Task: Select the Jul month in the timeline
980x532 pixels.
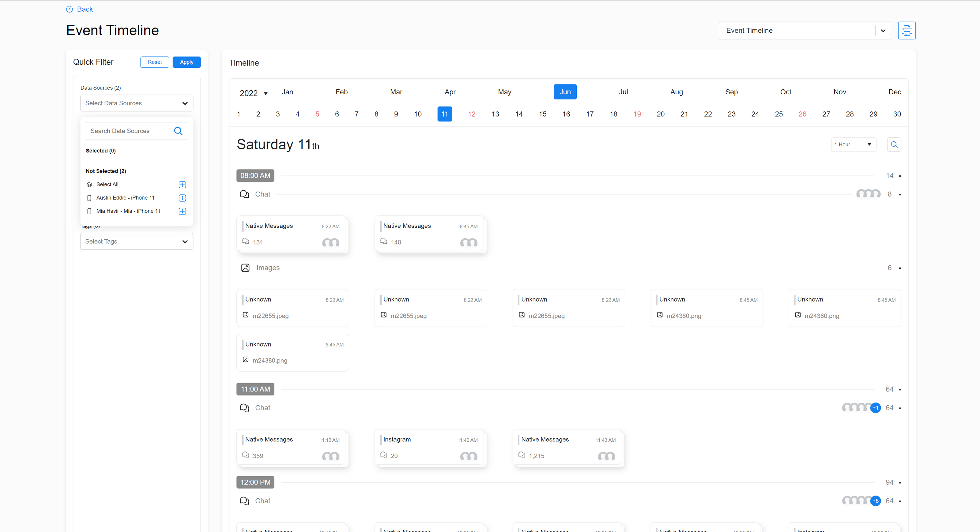Action: (624, 92)
